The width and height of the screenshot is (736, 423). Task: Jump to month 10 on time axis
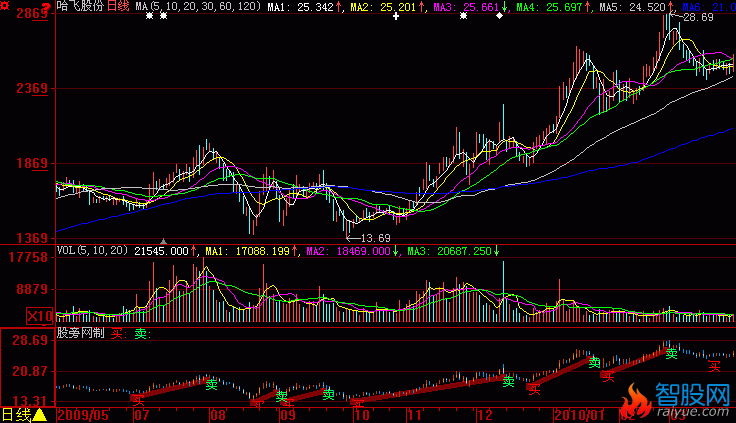click(x=362, y=415)
